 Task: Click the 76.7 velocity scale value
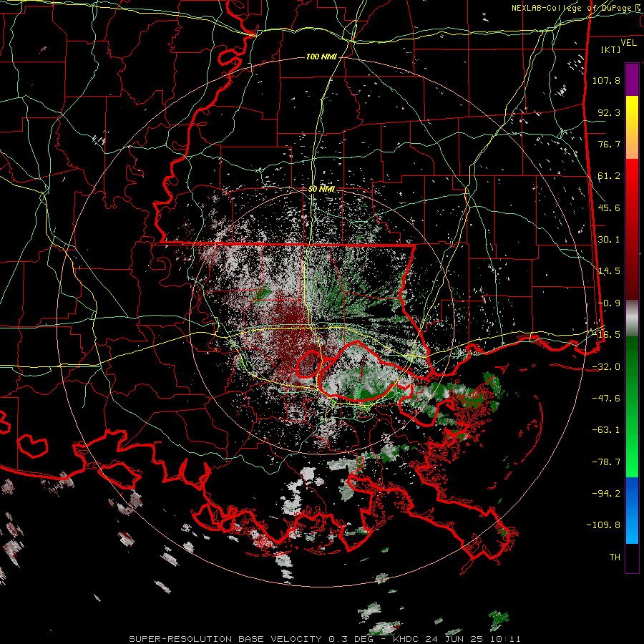click(x=609, y=144)
